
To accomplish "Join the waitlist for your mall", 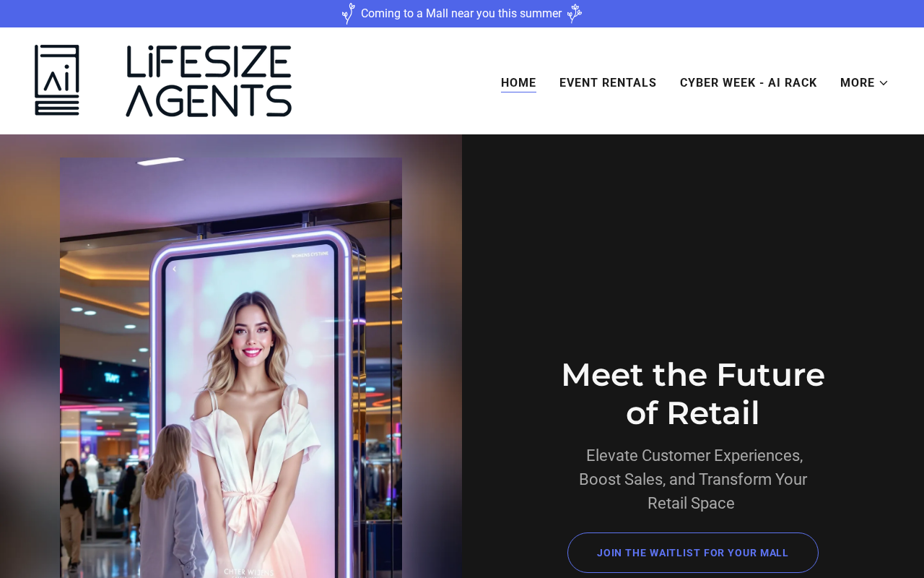I will click(x=693, y=553).
